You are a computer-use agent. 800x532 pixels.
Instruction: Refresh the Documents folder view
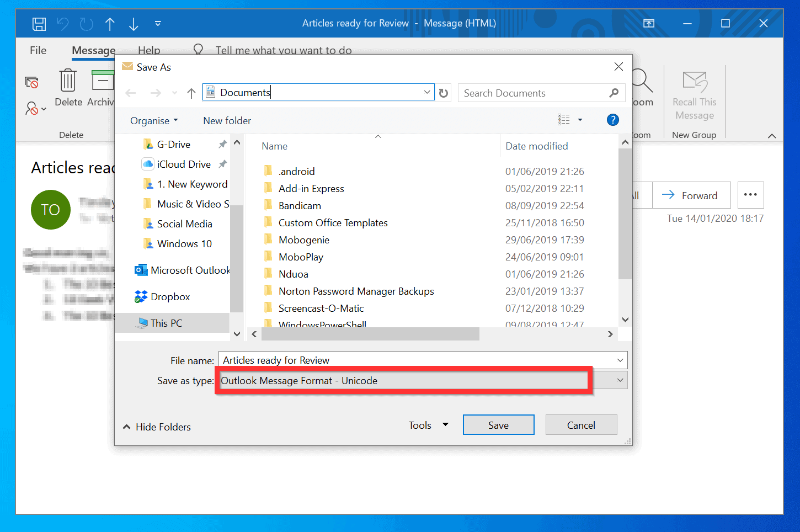point(444,93)
